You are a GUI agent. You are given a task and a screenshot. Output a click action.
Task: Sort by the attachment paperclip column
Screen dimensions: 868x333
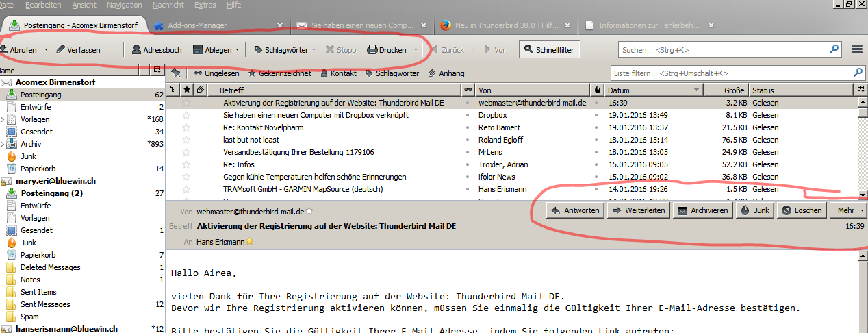pyautogui.click(x=201, y=90)
